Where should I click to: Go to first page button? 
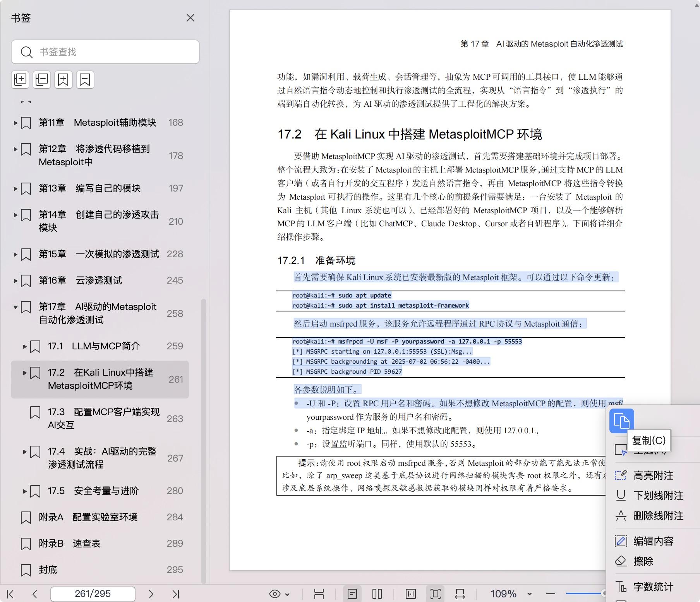(x=10, y=594)
